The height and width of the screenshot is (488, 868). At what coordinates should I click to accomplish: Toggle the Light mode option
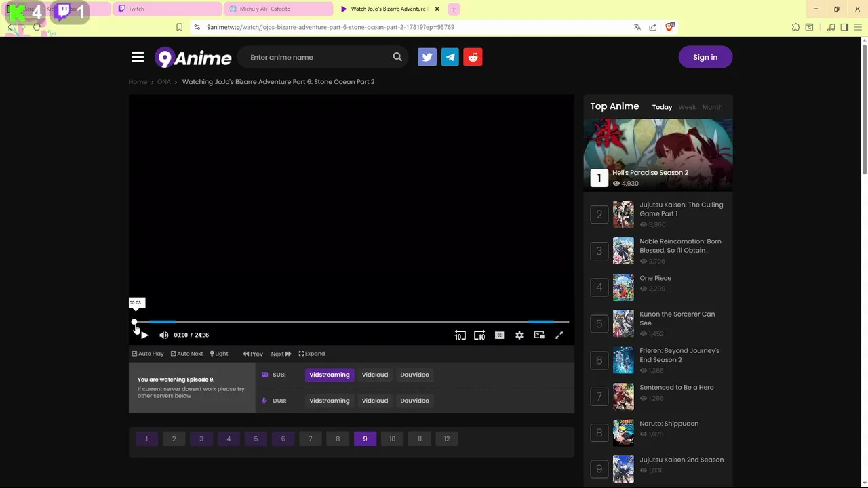219,354
